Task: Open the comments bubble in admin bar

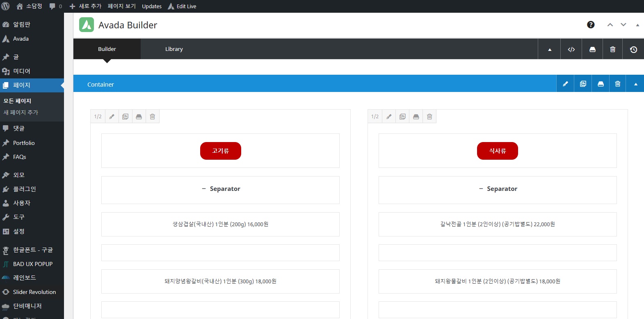Action: [x=56, y=6]
